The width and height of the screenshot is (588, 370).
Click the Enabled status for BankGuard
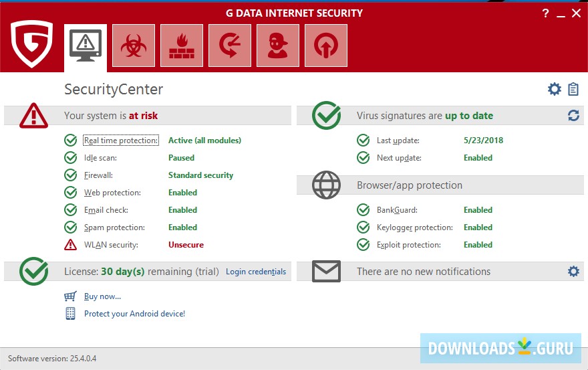(478, 210)
